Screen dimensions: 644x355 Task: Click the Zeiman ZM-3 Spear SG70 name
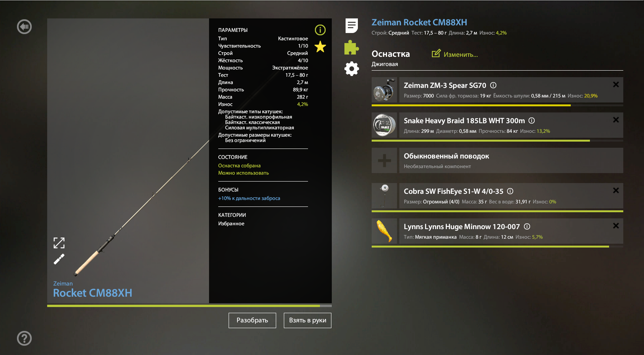pyautogui.click(x=445, y=86)
